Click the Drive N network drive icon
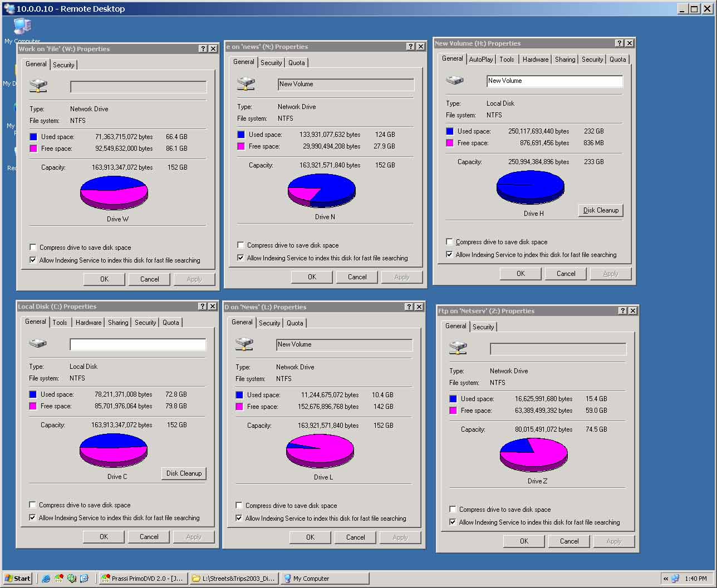This screenshot has width=717, height=588. 245,84
